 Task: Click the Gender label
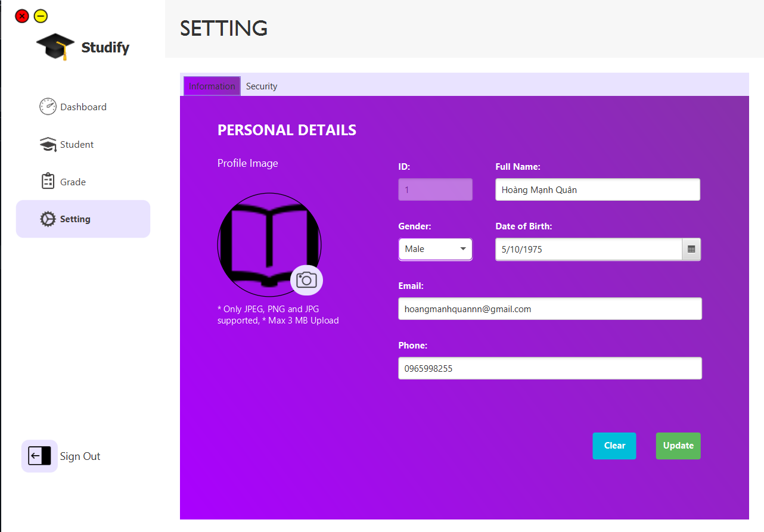tap(416, 226)
